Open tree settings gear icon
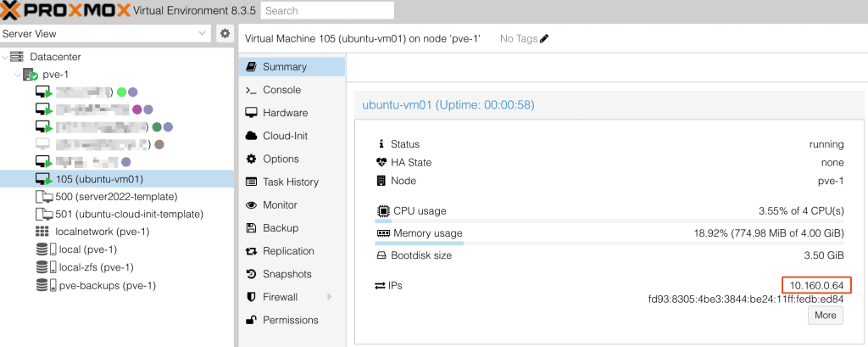Image resolution: width=868 pixels, height=347 pixels. point(225,33)
